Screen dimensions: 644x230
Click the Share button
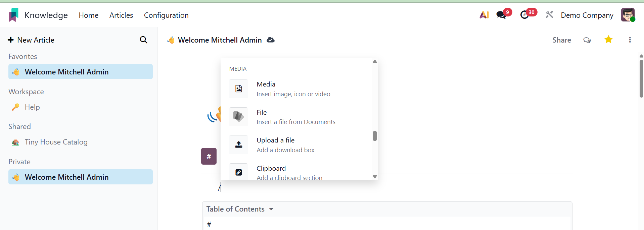point(561,40)
